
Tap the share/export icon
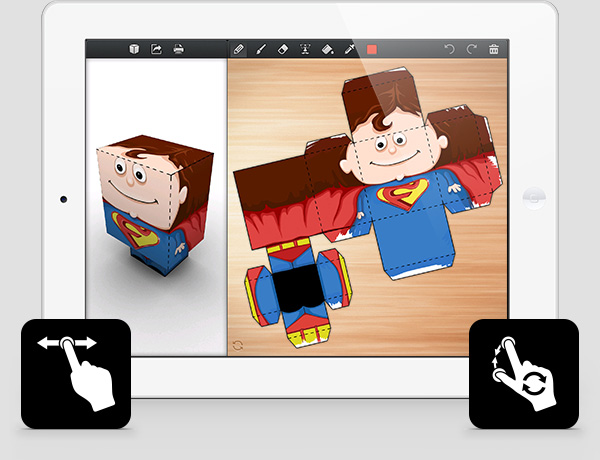(156, 48)
